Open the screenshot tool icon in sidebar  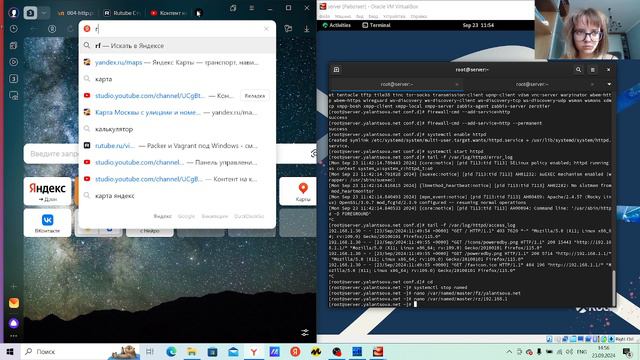pos(13,96)
